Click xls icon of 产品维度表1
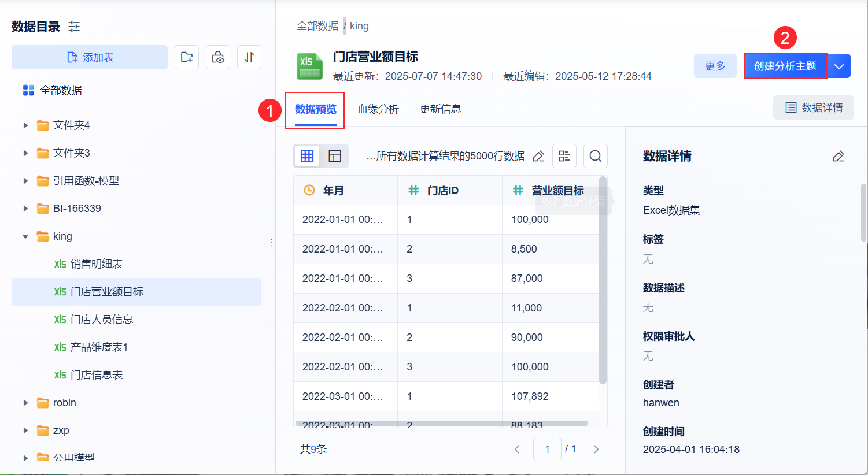This screenshot has width=868, height=475. (x=60, y=347)
